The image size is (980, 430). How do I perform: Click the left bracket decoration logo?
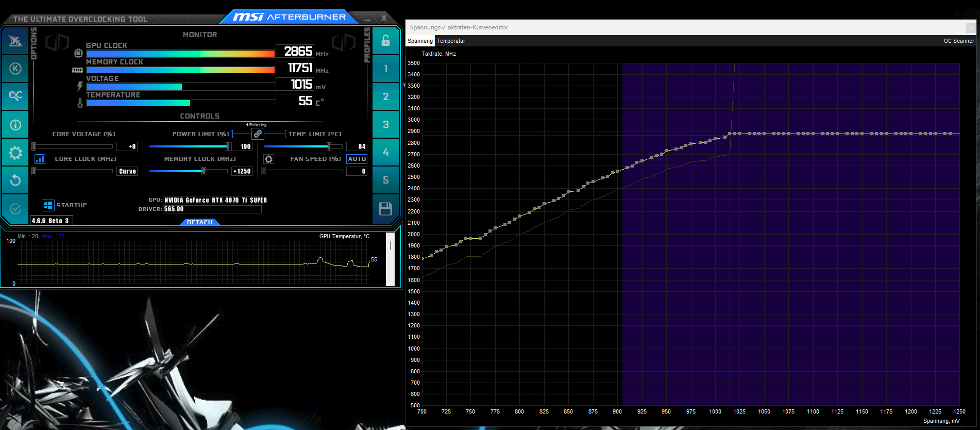pyautogui.click(x=57, y=42)
